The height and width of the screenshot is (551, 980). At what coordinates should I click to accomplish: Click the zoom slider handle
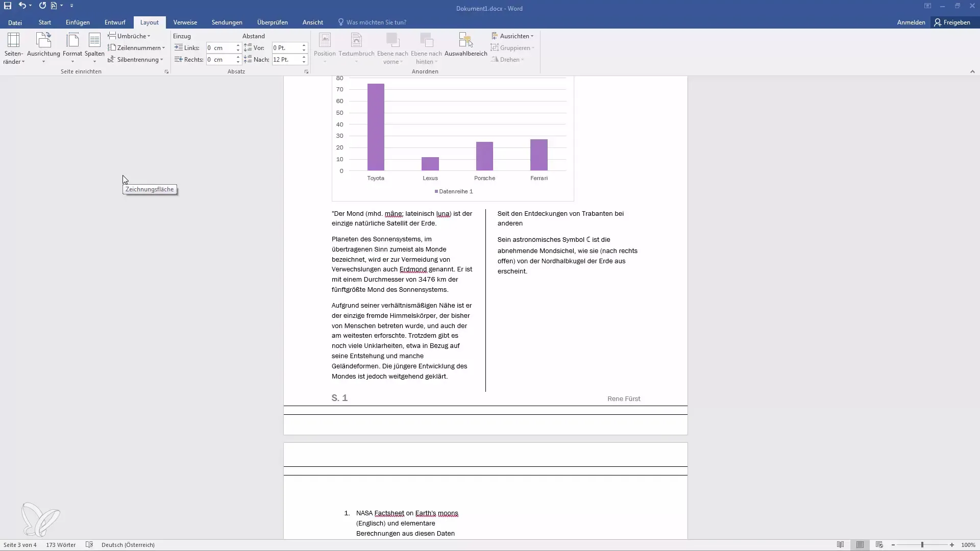[x=922, y=545]
